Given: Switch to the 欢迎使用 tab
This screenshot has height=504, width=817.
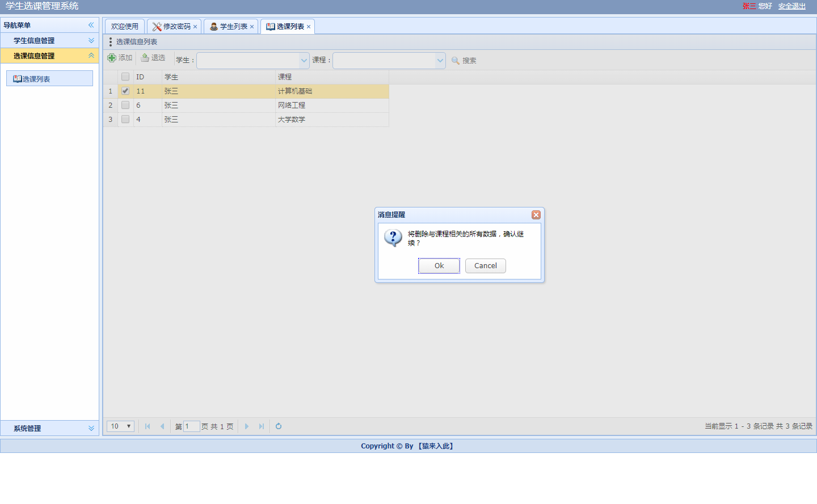Looking at the screenshot, I should click(x=125, y=27).
